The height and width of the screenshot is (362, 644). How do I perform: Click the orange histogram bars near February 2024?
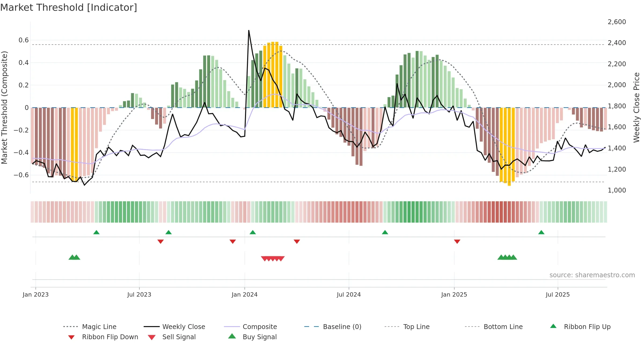tap(273, 75)
